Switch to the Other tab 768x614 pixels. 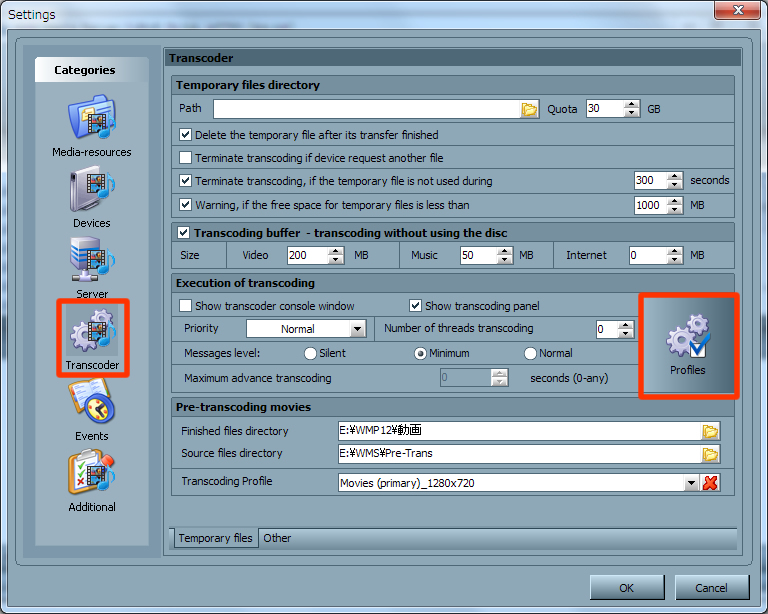(277, 538)
